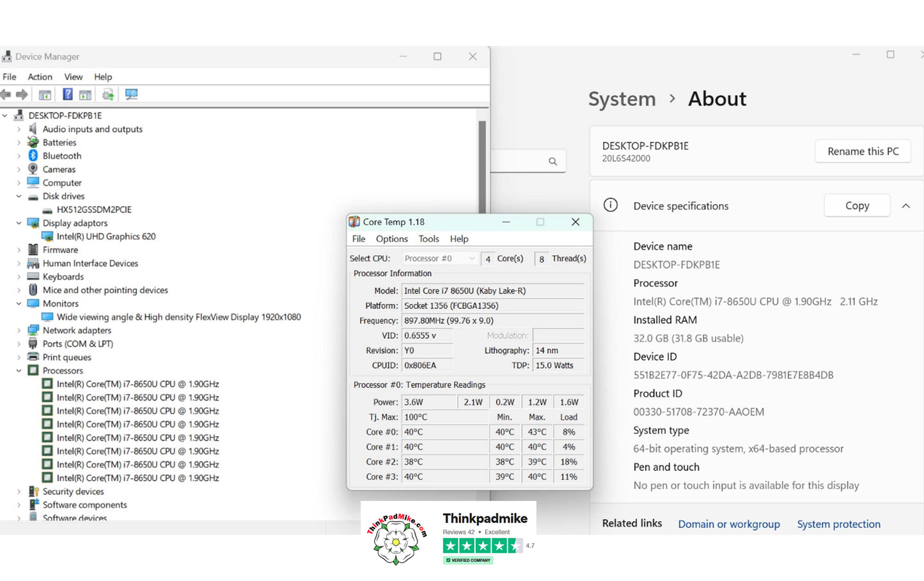
Task: Collapse the Processors category
Action: pos(19,371)
